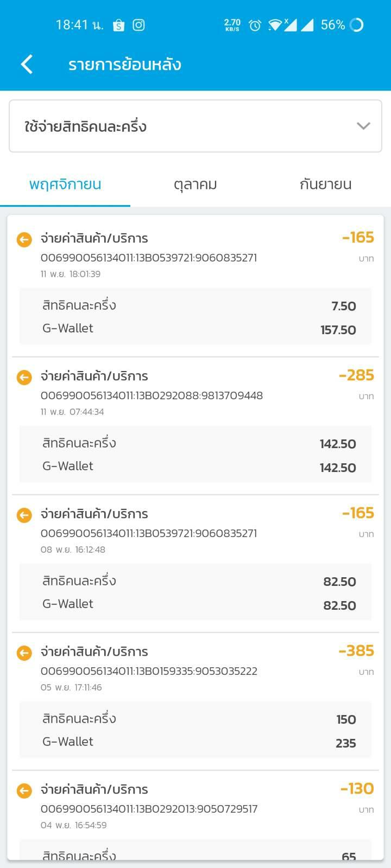Viewport: 391px width, 868px height.
Task: Expand the ใช้จ่ายสิทธิคนละครึ่ง dropdown chevron
Action: pos(363,126)
